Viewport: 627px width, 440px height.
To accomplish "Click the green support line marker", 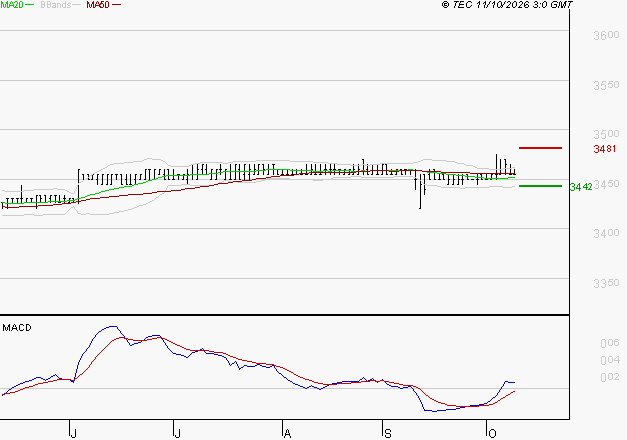I will click(540, 186).
